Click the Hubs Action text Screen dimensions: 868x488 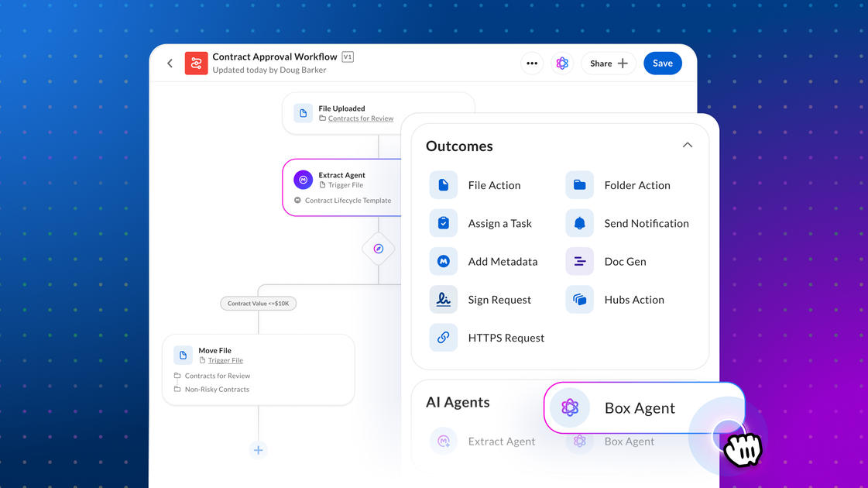pyautogui.click(x=634, y=300)
